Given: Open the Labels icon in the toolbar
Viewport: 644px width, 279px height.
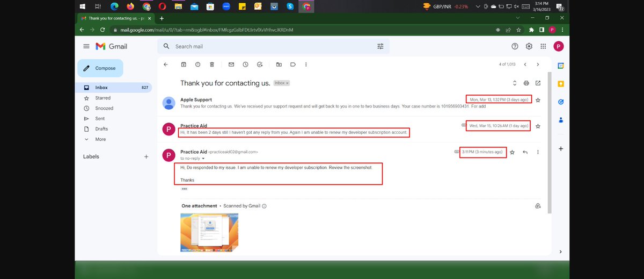Looking at the screenshot, I should tap(293, 65).
